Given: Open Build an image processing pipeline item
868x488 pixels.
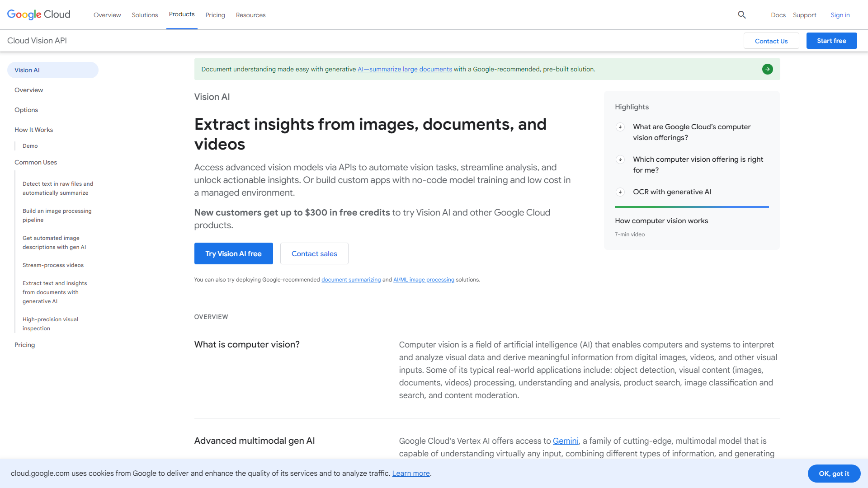Looking at the screenshot, I should [x=57, y=216].
